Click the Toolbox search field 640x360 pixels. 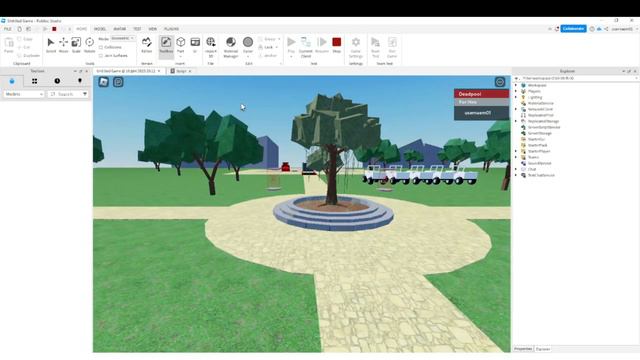[x=65, y=94]
